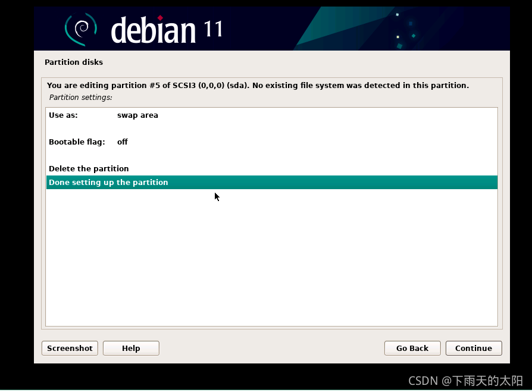Select 'Delete the partition' option

[x=88, y=168]
